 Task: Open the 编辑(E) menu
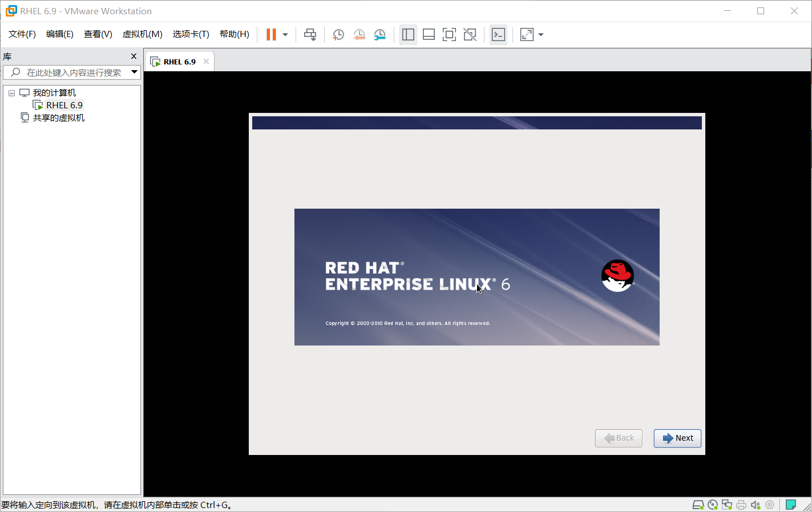coord(60,34)
